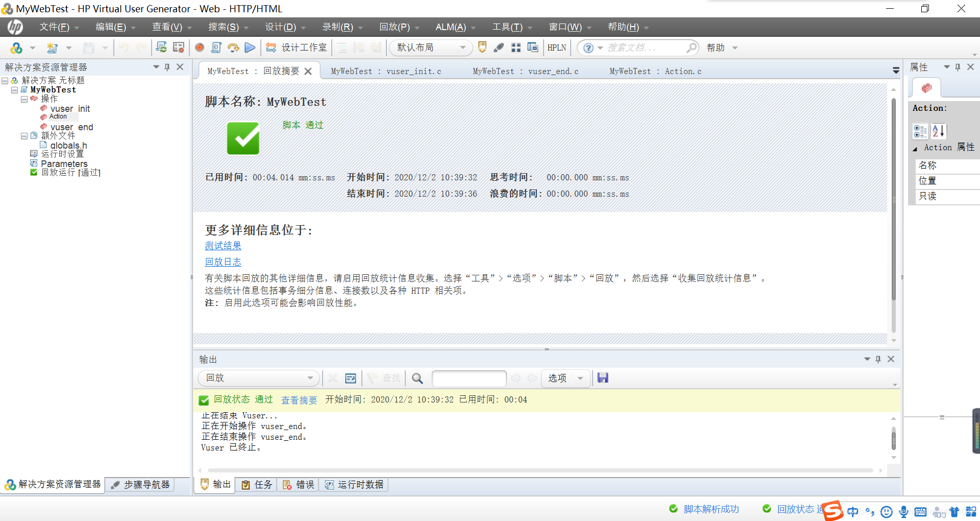
Task: Select 运行时设置 in solution tree
Action: click(62, 154)
